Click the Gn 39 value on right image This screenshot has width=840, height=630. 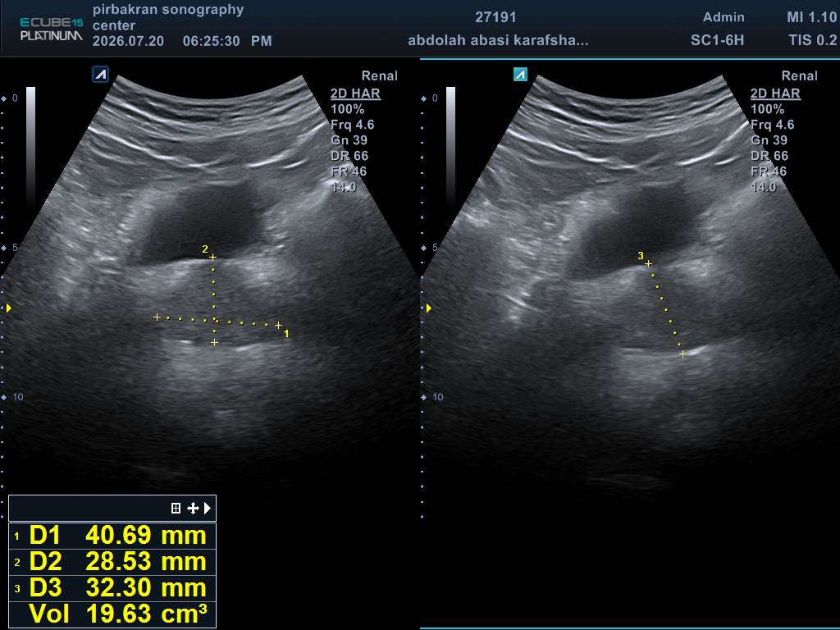pos(769,140)
